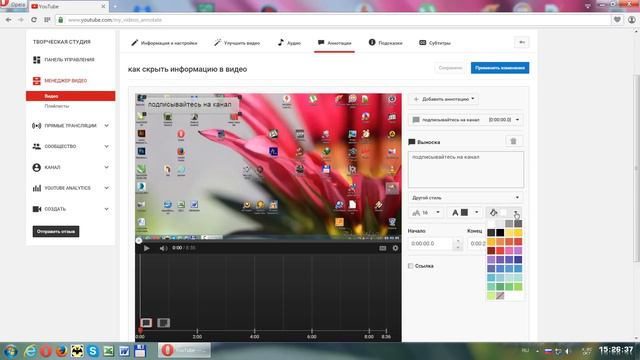This screenshot has height=360, width=640.
Task: Click the Отправить отзыв button
Action: [56, 231]
